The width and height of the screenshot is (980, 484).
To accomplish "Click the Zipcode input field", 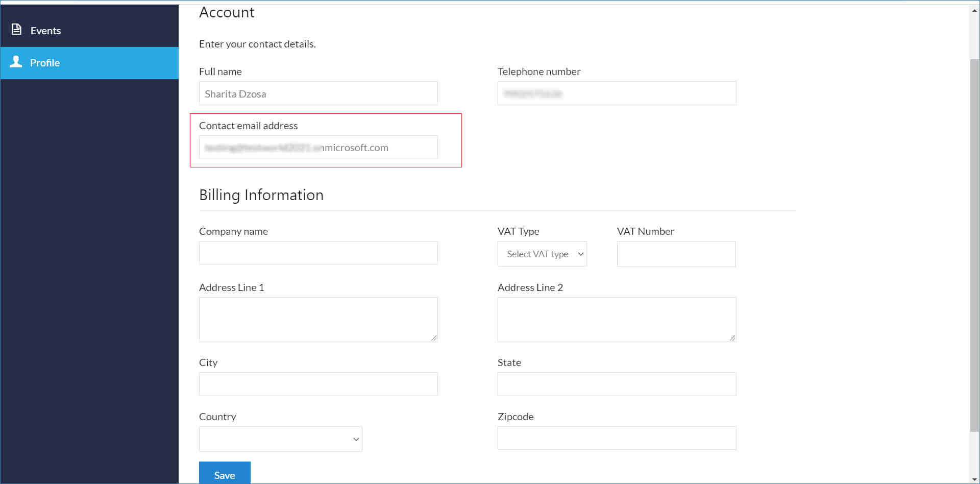I will pyautogui.click(x=617, y=438).
